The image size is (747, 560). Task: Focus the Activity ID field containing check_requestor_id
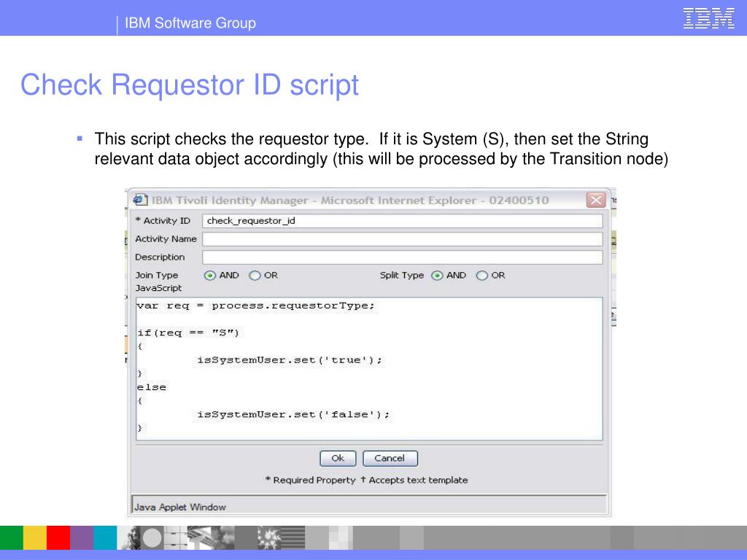[403, 220]
